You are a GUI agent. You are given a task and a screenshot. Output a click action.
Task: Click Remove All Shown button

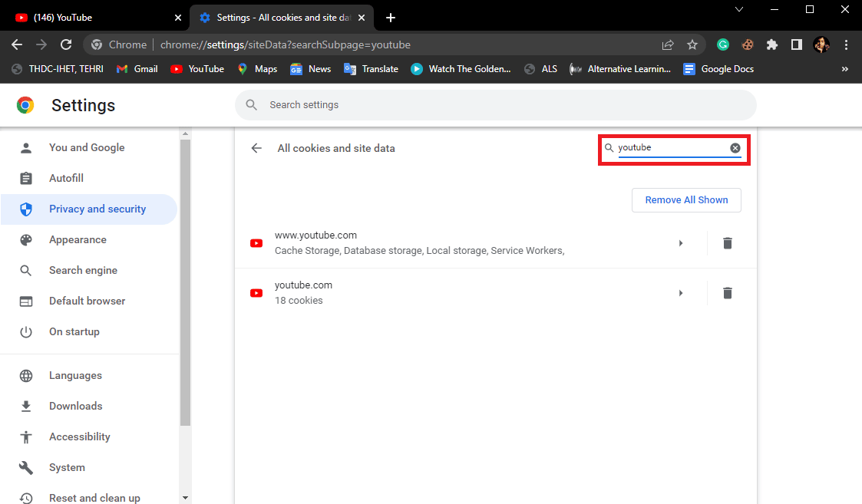pos(686,200)
